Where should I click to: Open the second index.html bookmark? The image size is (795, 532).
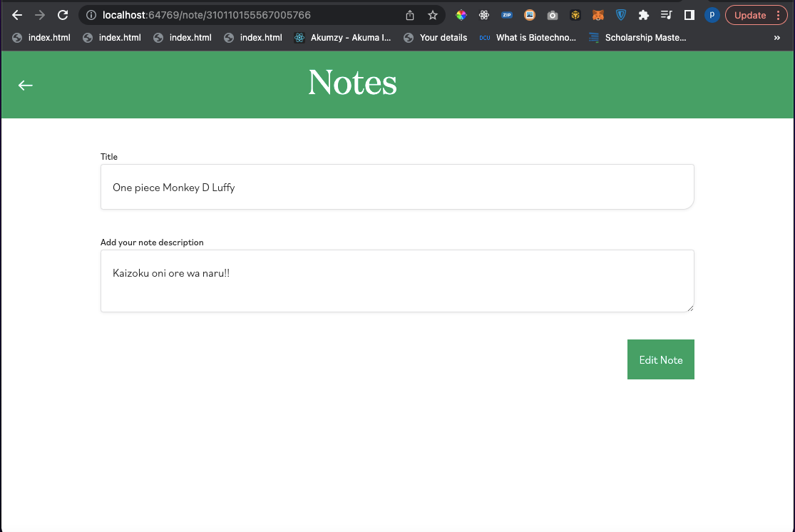[112, 38]
